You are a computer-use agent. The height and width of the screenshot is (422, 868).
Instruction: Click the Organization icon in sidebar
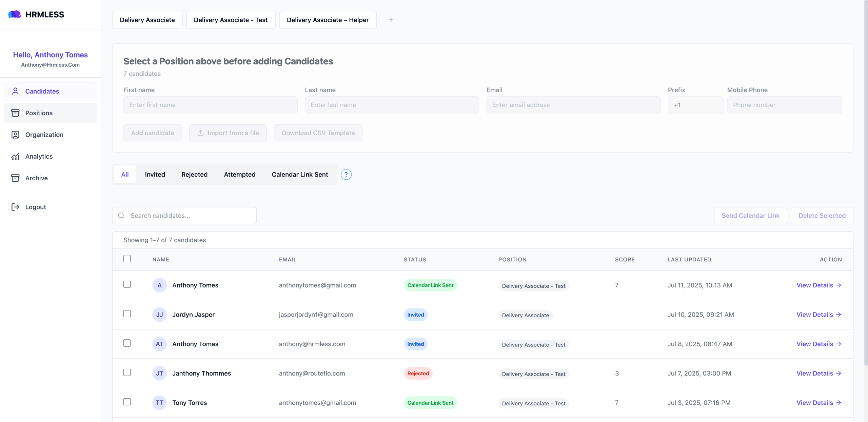click(x=15, y=135)
